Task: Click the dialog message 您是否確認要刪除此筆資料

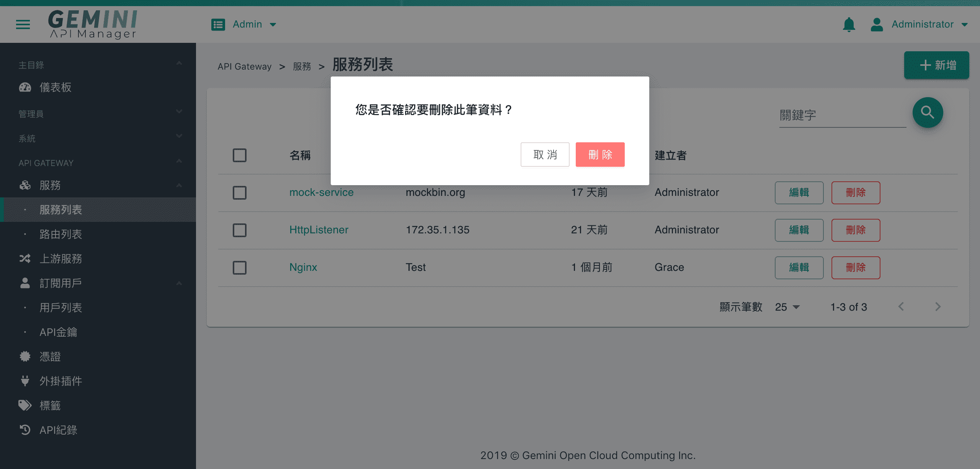Action: tap(434, 110)
